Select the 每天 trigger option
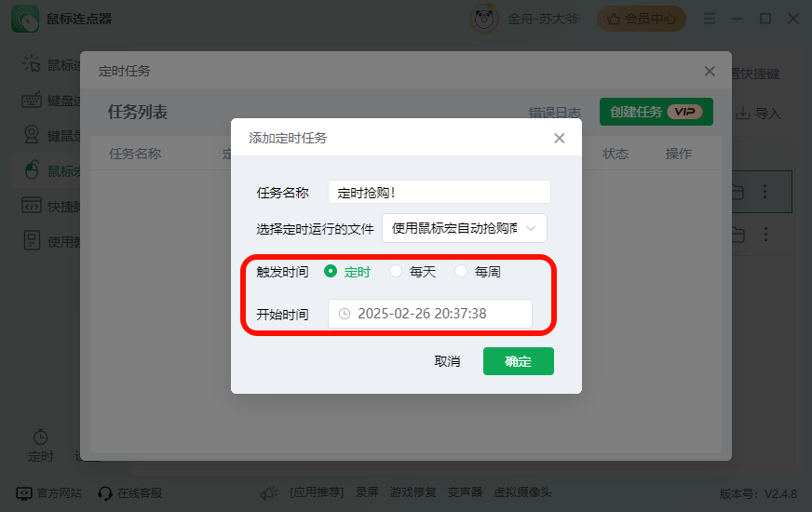812x512 pixels. [396, 271]
